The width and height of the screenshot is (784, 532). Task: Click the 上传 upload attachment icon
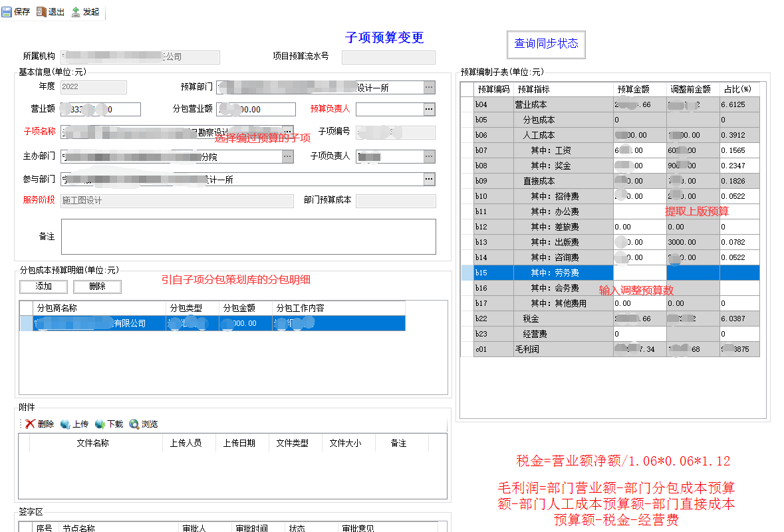pos(65,424)
